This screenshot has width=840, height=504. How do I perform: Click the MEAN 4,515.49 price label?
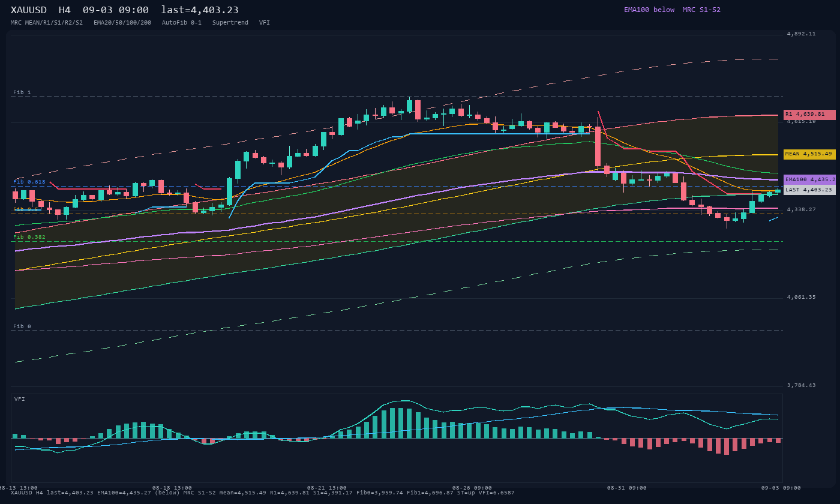tap(809, 154)
